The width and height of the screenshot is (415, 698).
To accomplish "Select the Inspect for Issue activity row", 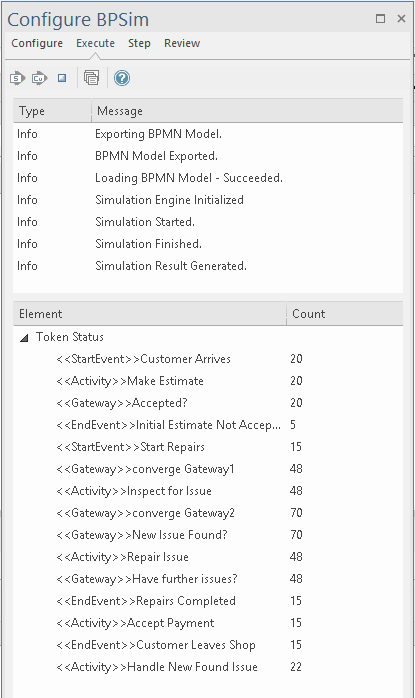I will click(208, 491).
